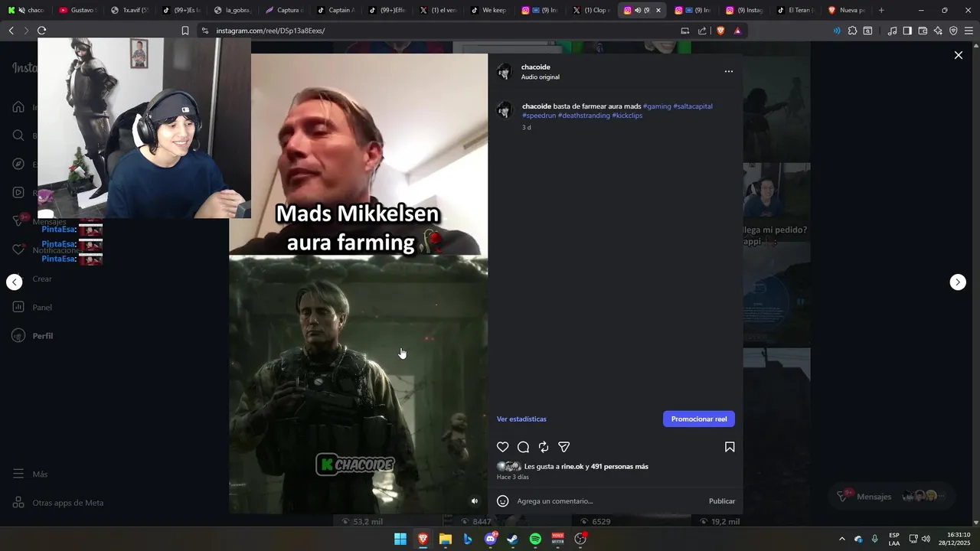Open chacoide profile from the header username

pyautogui.click(x=536, y=67)
